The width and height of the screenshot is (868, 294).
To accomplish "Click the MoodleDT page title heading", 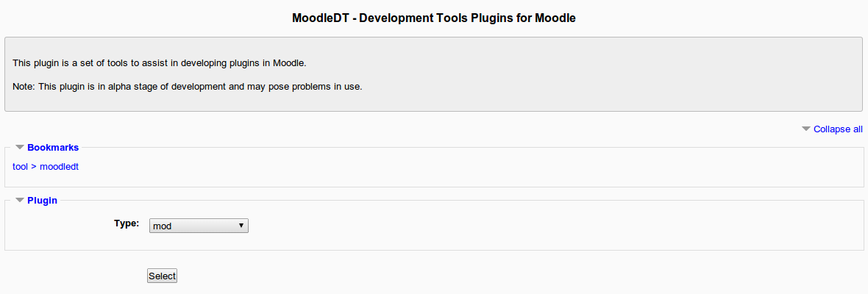I will 434,18.
